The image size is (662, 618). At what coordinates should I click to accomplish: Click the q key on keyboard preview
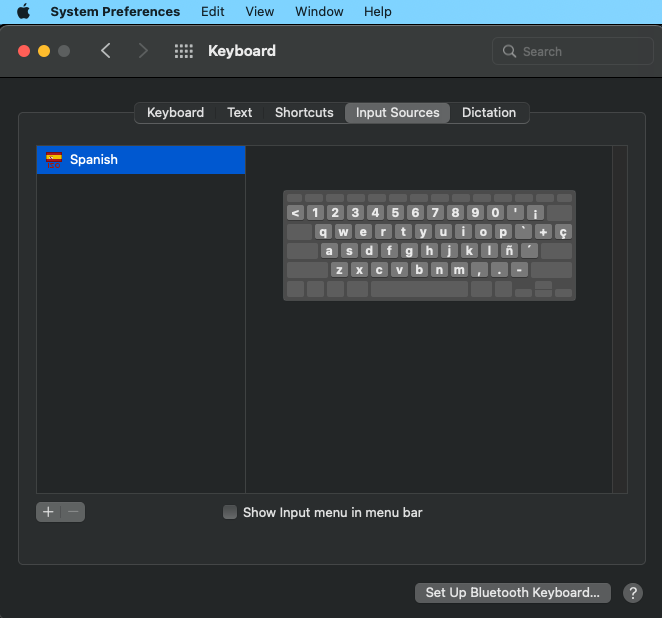point(323,232)
